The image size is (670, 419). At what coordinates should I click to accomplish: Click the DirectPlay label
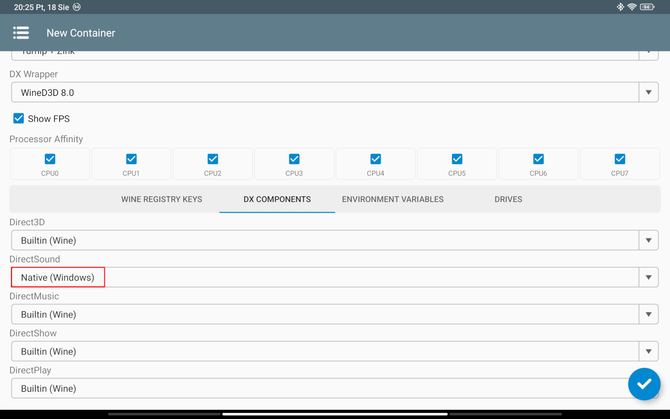pyautogui.click(x=30, y=370)
